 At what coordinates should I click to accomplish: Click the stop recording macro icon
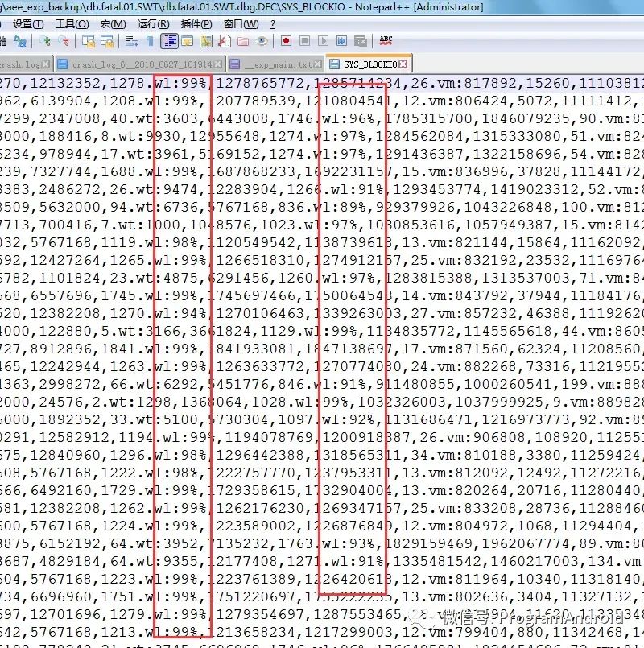click(x=304, y=41)
